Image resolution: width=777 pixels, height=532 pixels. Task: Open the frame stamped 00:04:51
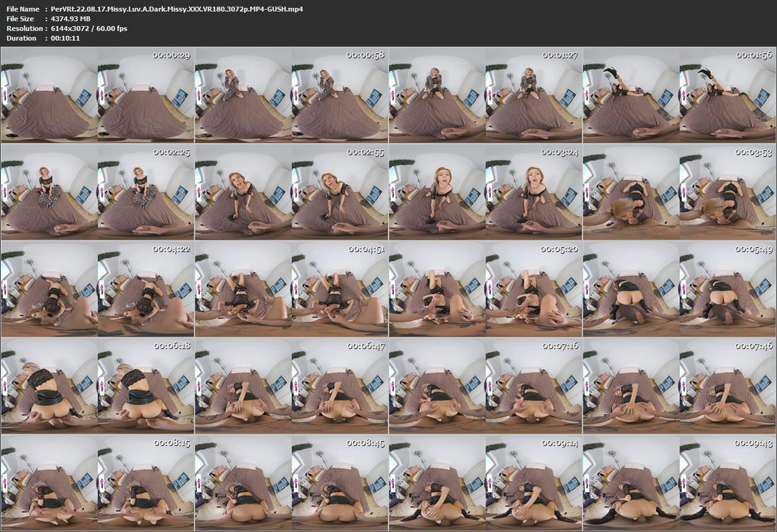pos(292,289)
